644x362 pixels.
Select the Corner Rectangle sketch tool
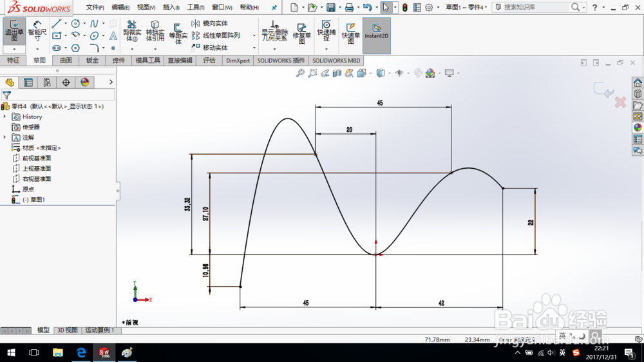(57, 35)
